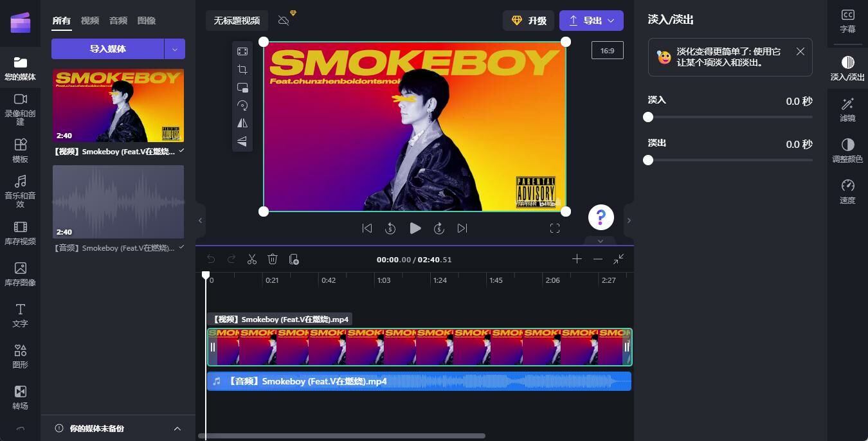Select the blue Smokeboy audio track clip

pos(419,381)
